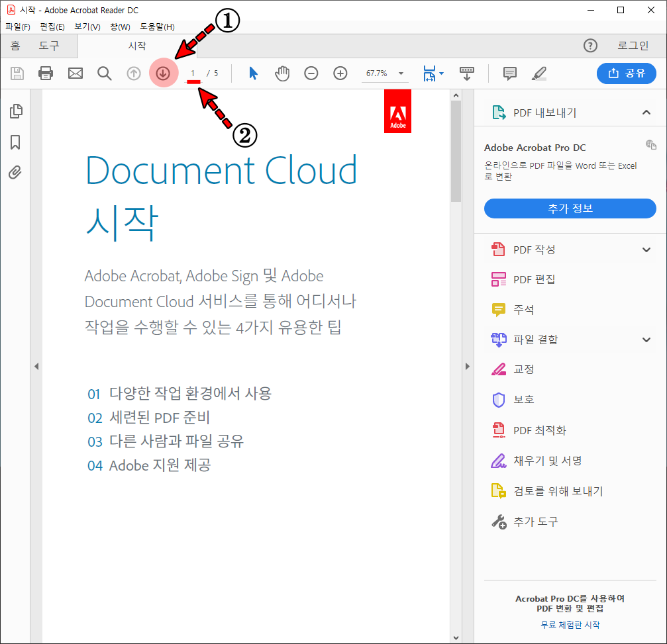This screenshot has width=667, height=644.
Task: Select the 시작 document tab
Action: pos(137,46)
